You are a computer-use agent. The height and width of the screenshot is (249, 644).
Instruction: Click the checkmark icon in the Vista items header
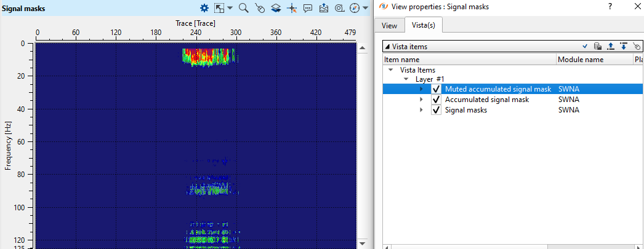pyautogui.click(x=586, y=46)
